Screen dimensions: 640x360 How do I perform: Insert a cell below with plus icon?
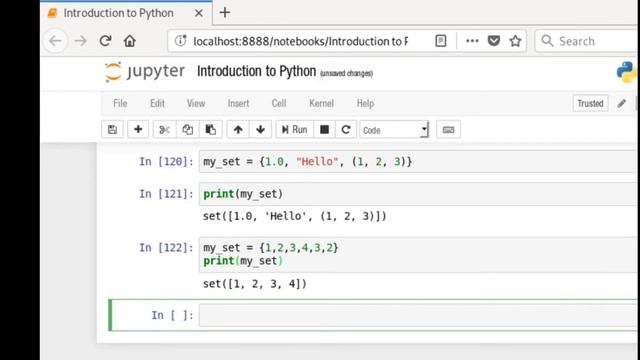coord(138,130)
